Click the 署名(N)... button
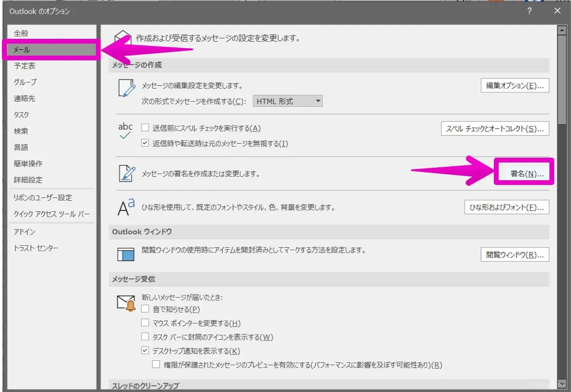Screen dimensions: 571x392 pyautogui.click(x=524, y=173)
